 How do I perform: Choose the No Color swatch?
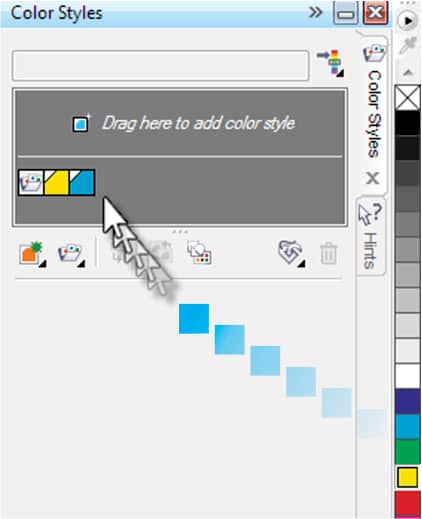pyautogui.click(x=407, y=98)
